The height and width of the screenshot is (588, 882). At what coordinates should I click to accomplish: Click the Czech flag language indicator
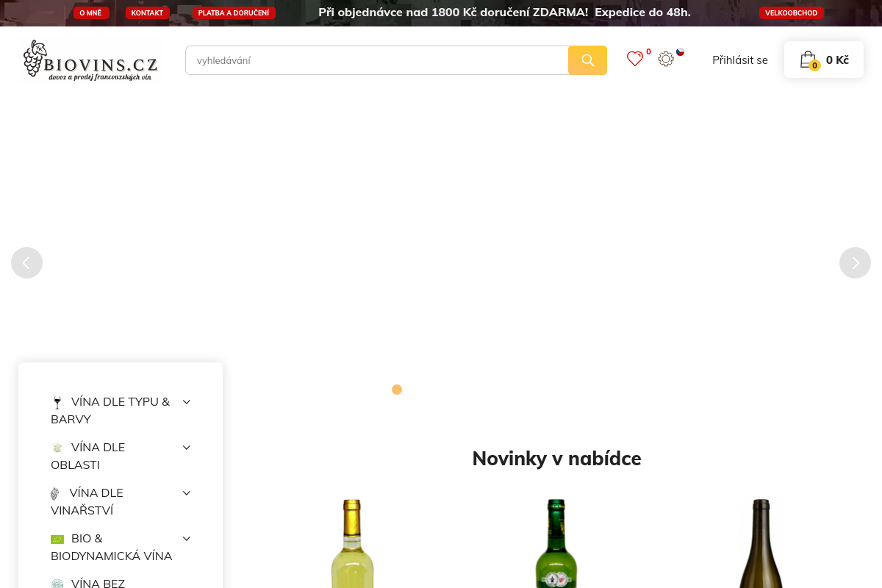pos(681,52)
